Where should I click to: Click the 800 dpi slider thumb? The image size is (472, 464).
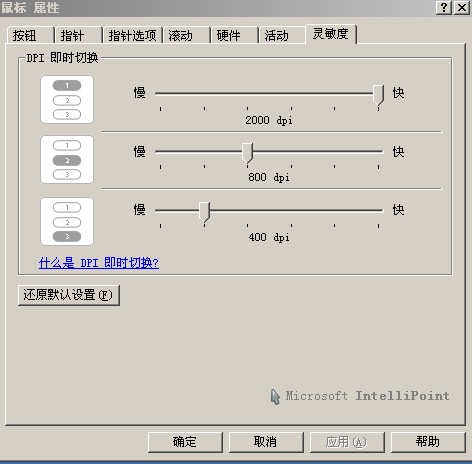[247, 153]
